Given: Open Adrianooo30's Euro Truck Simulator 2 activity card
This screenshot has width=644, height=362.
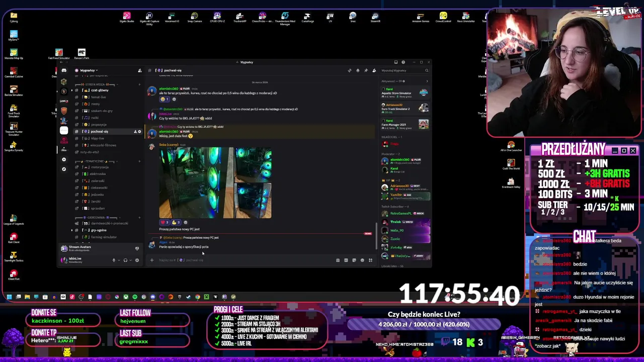Looking at the screenshot, I should [x=405, y=108].
